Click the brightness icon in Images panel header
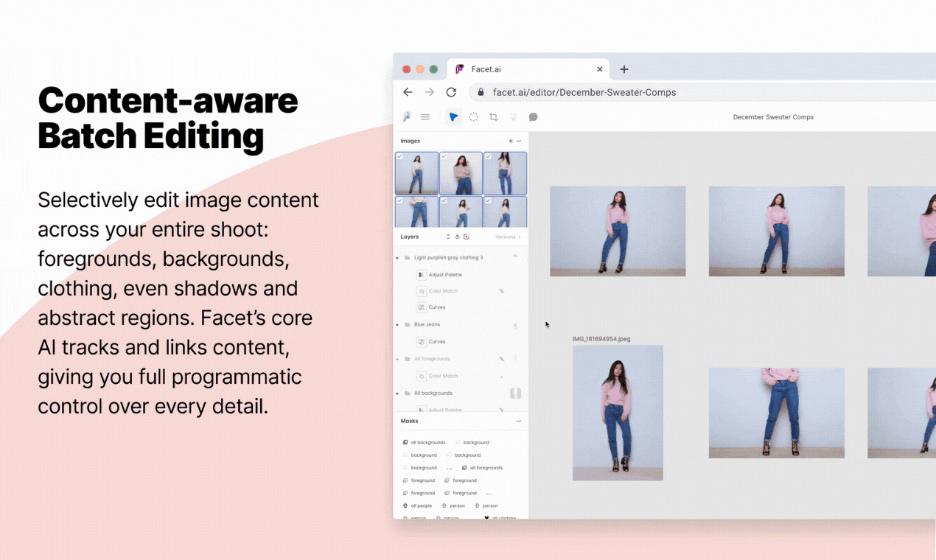 (x=510, y=141)
